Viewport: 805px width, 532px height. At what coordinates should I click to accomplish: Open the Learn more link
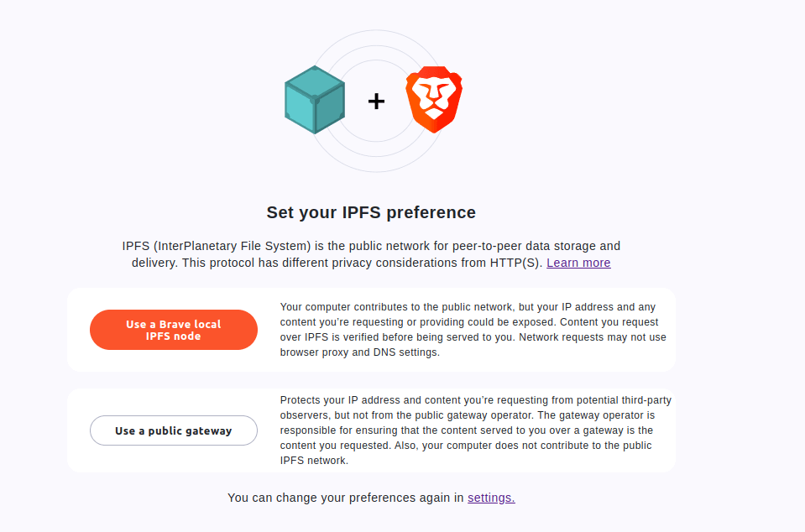coord(578,263)
